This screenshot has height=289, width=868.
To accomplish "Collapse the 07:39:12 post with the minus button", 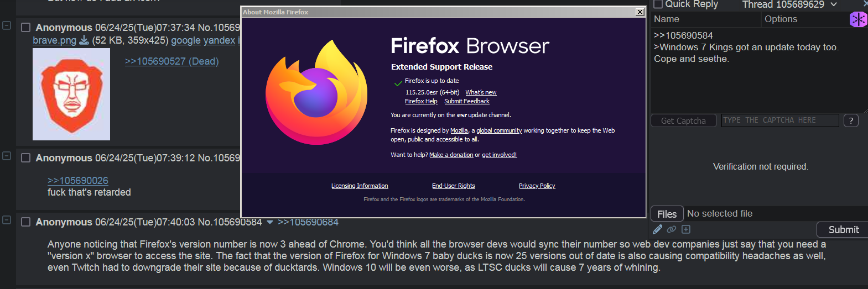I will point(7,156).
